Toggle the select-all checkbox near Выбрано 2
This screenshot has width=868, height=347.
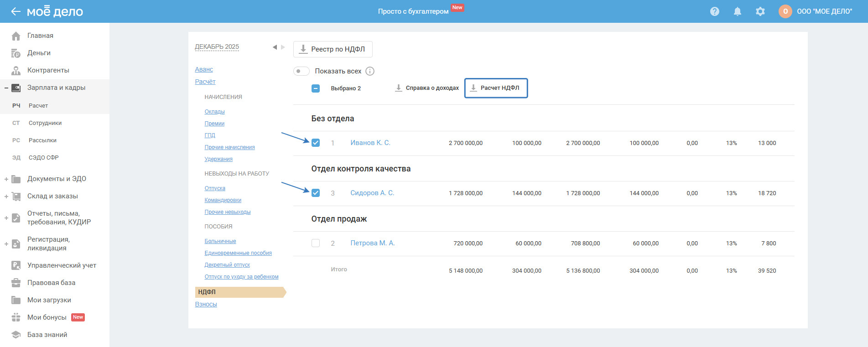pos(316,88)
